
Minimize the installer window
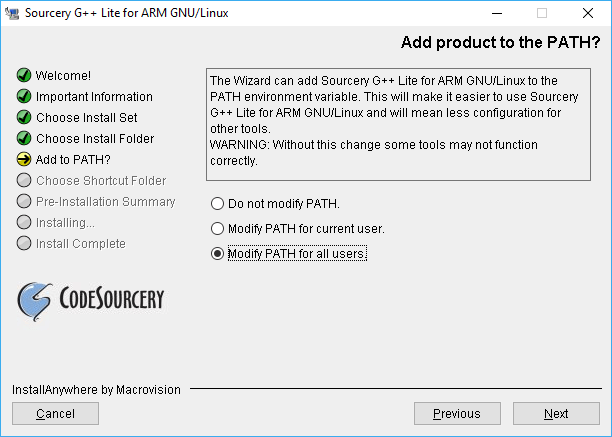coord(497,13)
